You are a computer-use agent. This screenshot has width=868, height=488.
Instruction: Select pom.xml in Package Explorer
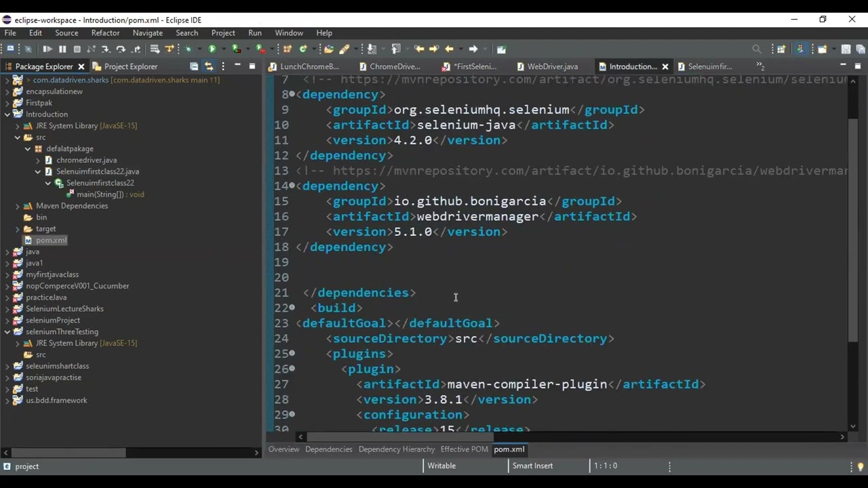click(x=51, y=240)
